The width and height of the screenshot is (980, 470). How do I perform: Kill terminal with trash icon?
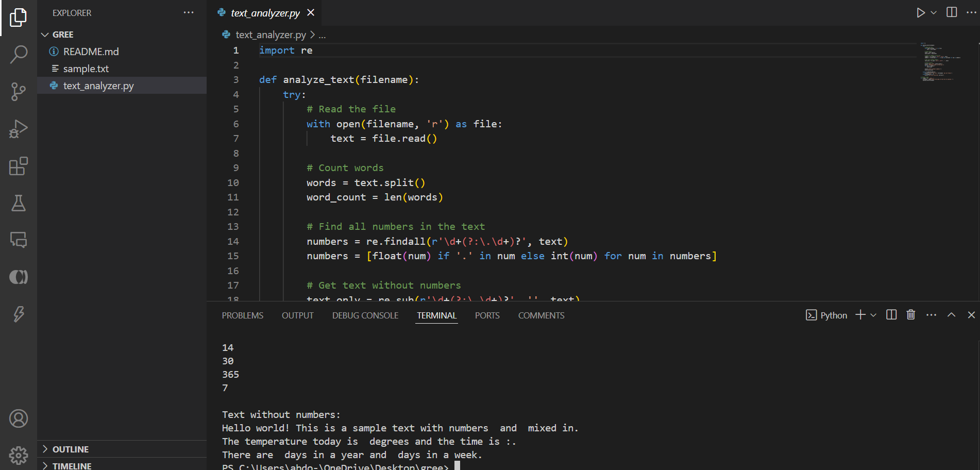pyautogui.click(x=911, y=315)
